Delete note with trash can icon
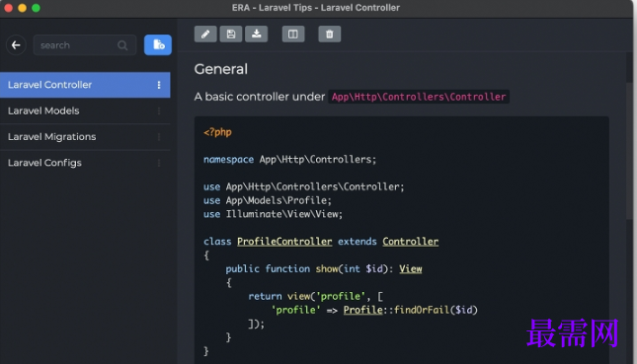 pyautogui.click(x=330, y=35)
